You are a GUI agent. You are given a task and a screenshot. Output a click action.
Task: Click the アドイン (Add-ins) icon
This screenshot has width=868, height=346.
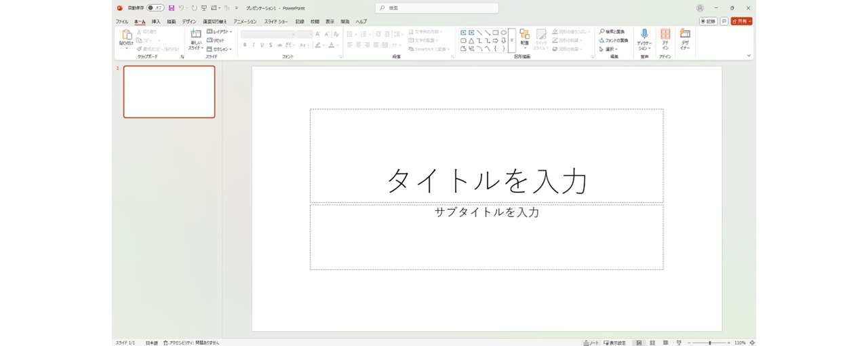tap(665, 34)
